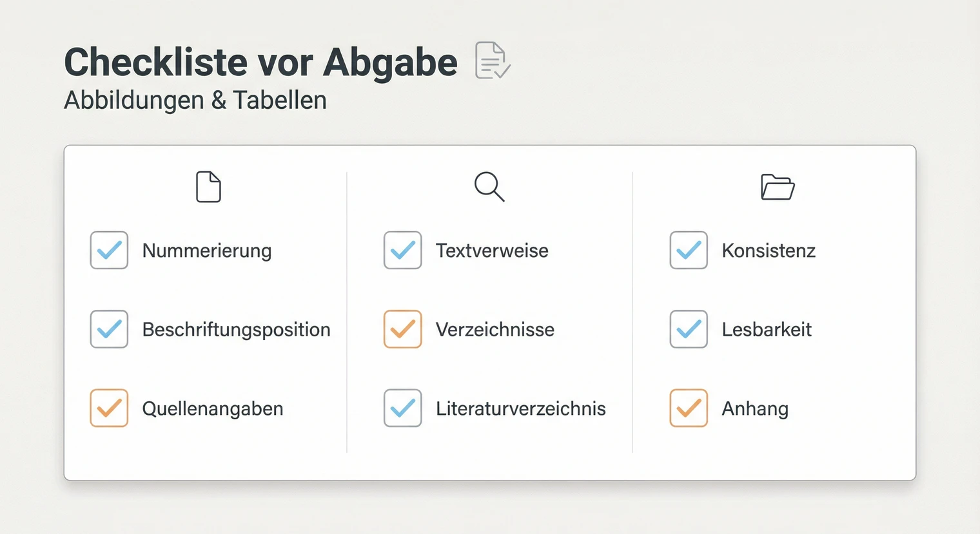Click the open folder icon above third column
The height and width of the screenshot is (534, 980).
(x=778, y=187)
